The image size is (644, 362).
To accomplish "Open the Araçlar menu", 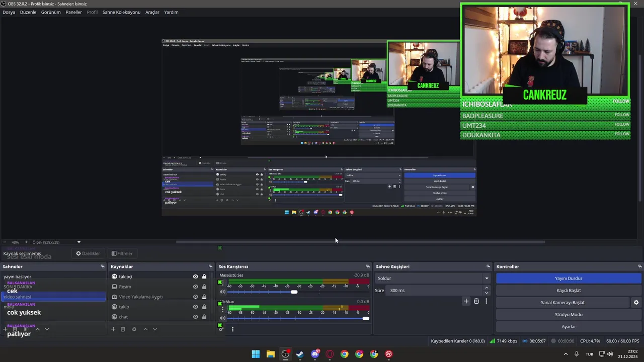I will pyautogui.click(x=152, y=12).
